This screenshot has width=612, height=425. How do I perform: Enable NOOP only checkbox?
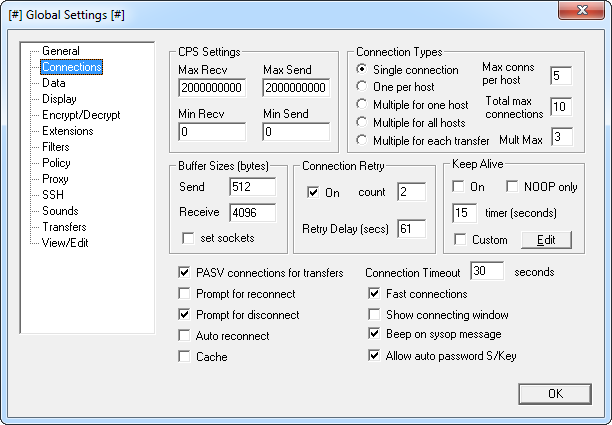(512, 187)
